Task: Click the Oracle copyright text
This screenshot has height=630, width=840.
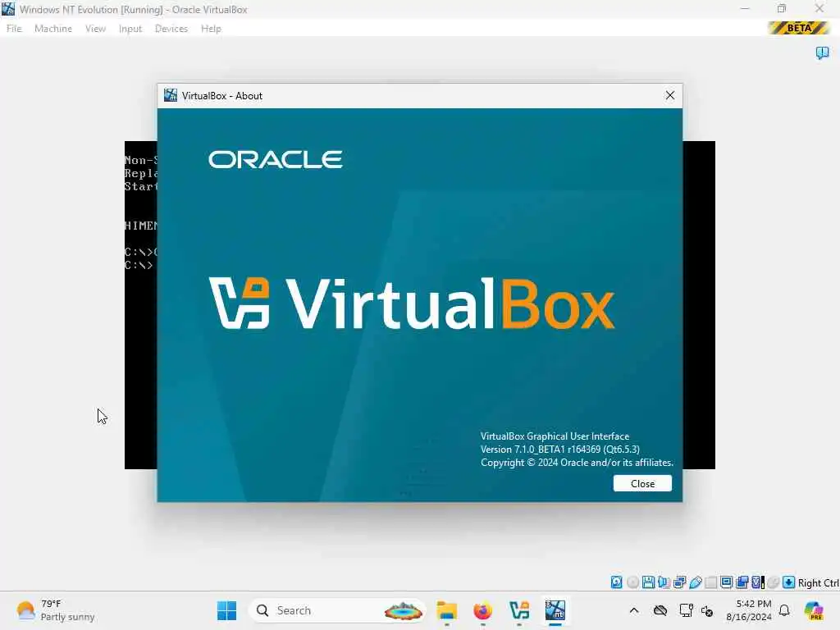Action: coord(577,463)
